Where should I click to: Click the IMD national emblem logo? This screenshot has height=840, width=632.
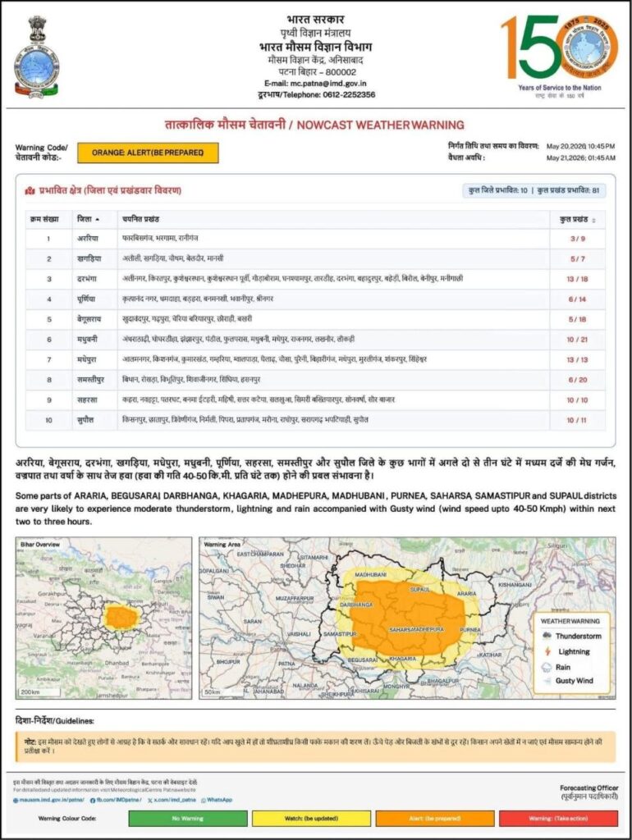click(36, 57)
